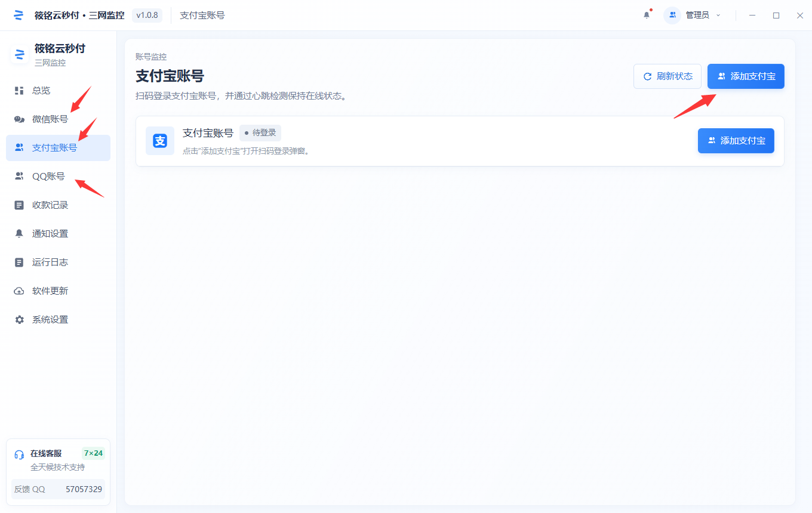This screenshot has height=513, width=812.
Task: Click the 刷新状态 refresh button
Action: pos(668,76)
